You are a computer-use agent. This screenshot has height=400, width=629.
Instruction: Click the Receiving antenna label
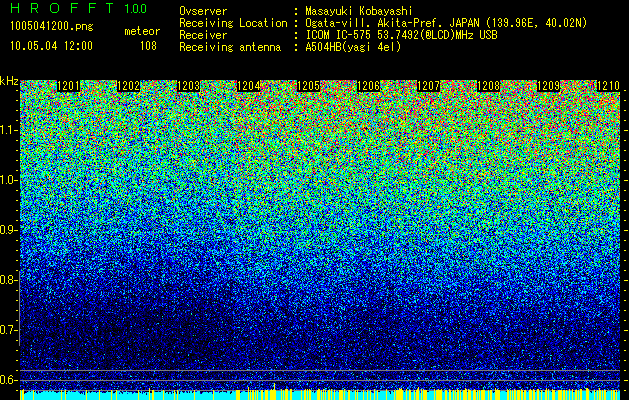click(x=230, y=47)
